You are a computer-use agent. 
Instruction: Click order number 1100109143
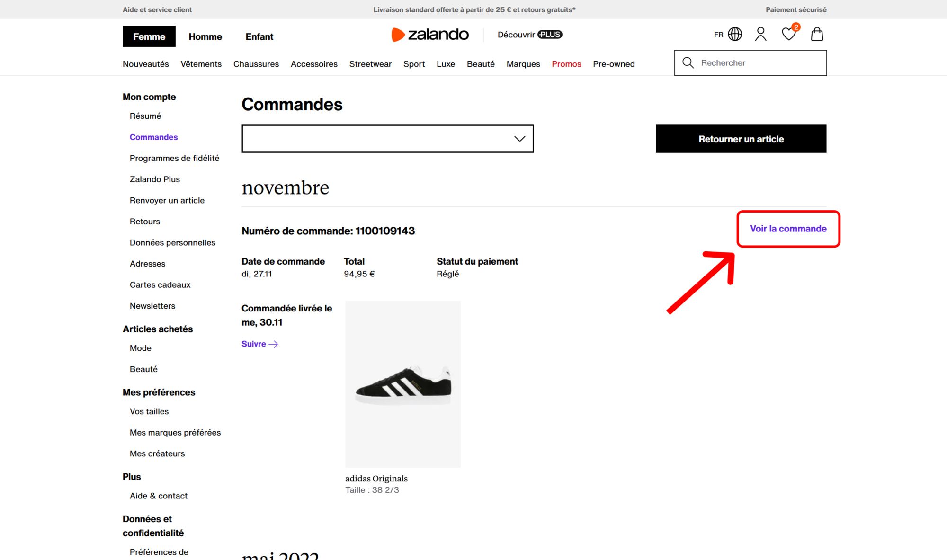[385, 231]
